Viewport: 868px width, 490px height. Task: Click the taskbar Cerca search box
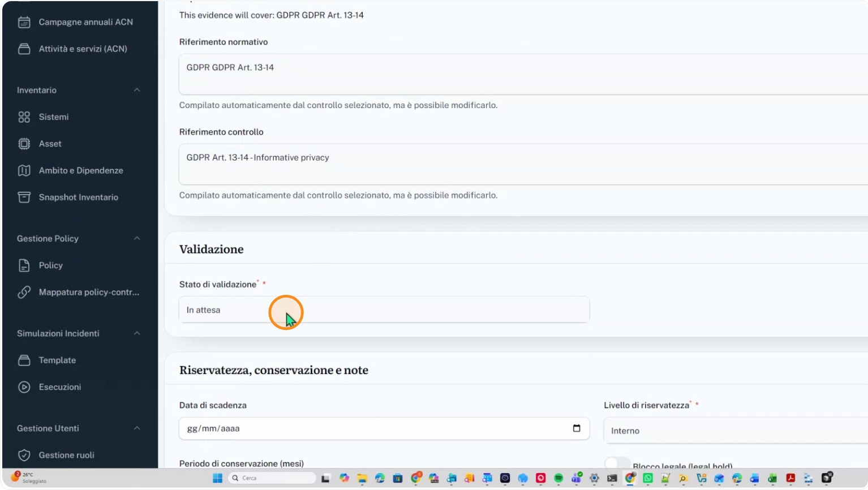pyautogui.click(x=272, y=478)
